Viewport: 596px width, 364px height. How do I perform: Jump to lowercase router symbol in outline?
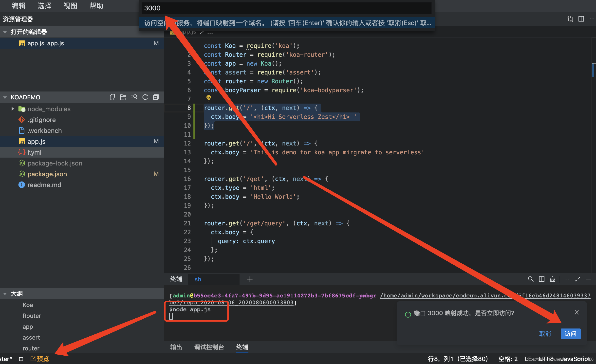[x=31, y=348]
